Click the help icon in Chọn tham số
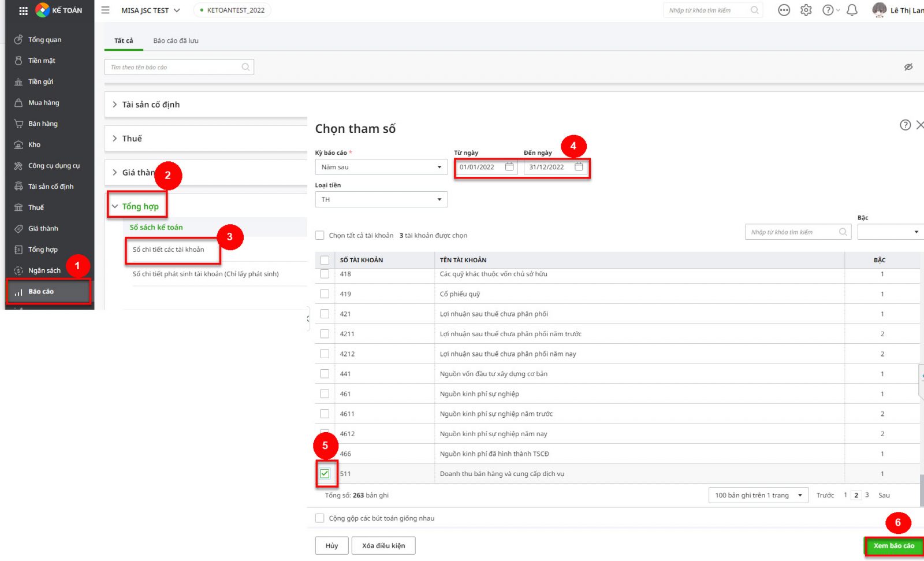The height and width of the screenshot is (561, 924). tap(905, 125)
